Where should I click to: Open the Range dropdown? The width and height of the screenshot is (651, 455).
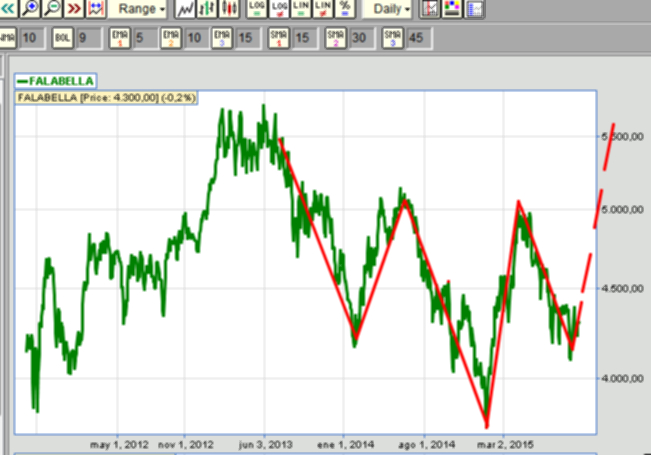(x=137, y=9)
